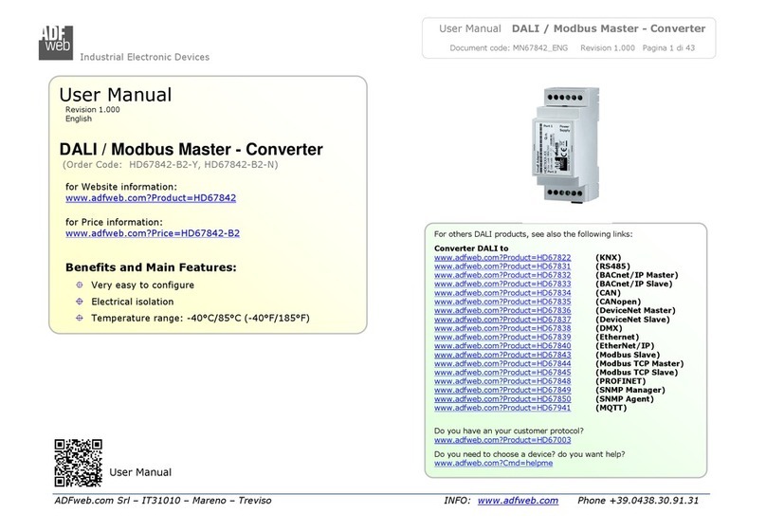Click 'Industrial Electronic Devices' tagline
766x532 pixels.
[x=145, y=57]
